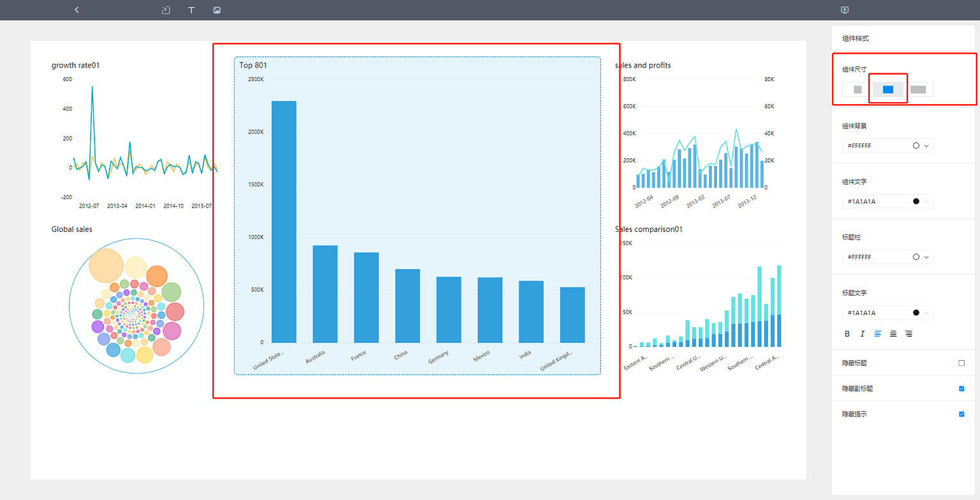
Task: Choose the medium component size option
Action: pyautogui.click(x=888, y=89)
